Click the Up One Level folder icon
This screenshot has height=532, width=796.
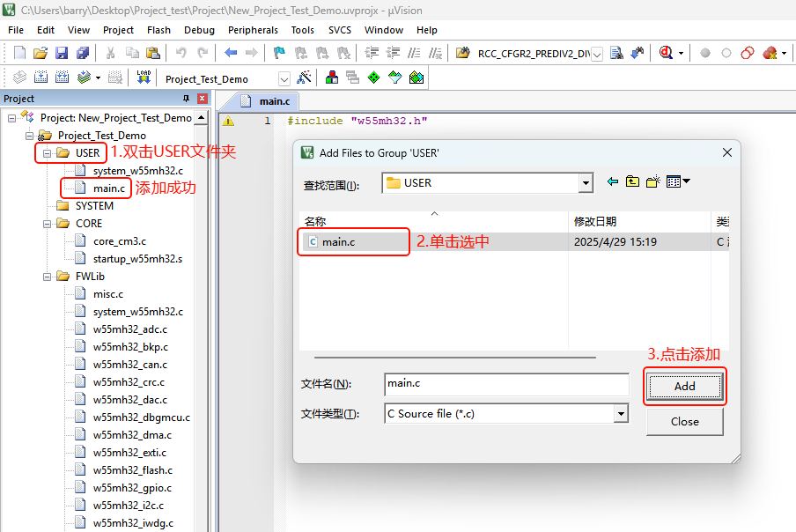click(632, 182)
